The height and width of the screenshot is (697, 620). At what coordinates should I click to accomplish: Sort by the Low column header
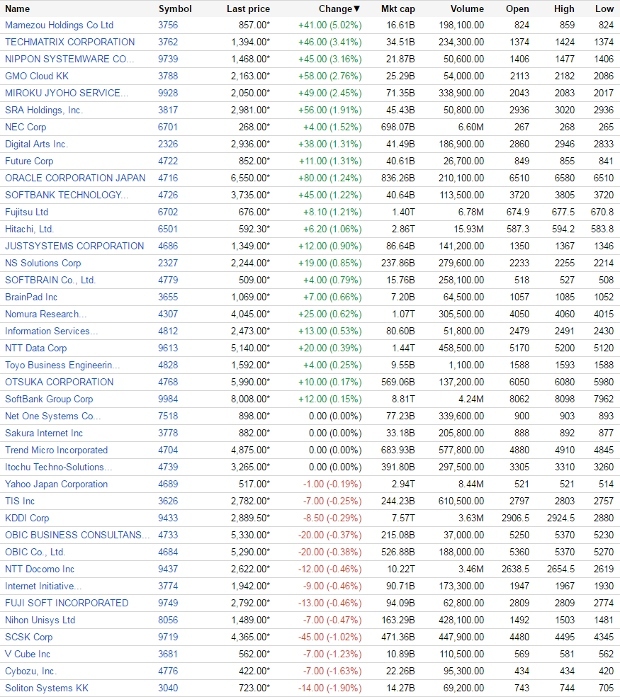(604, 9)
